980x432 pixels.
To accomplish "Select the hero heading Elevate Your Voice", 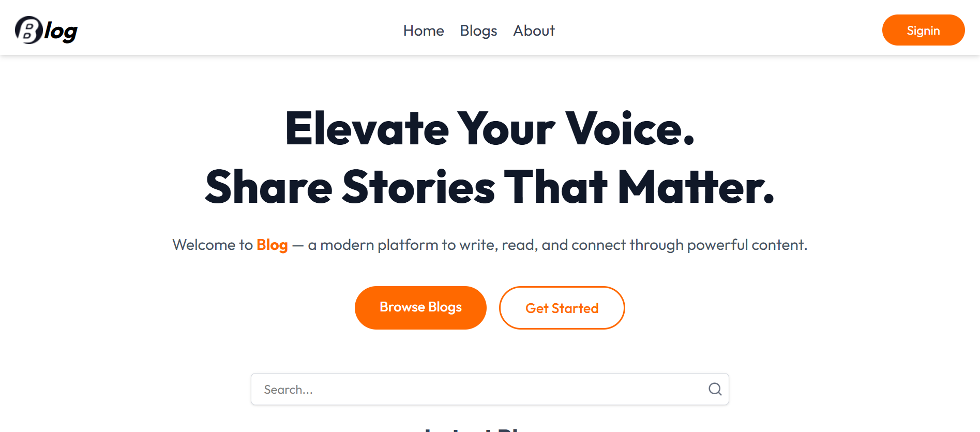I will (x=489, y=128).
